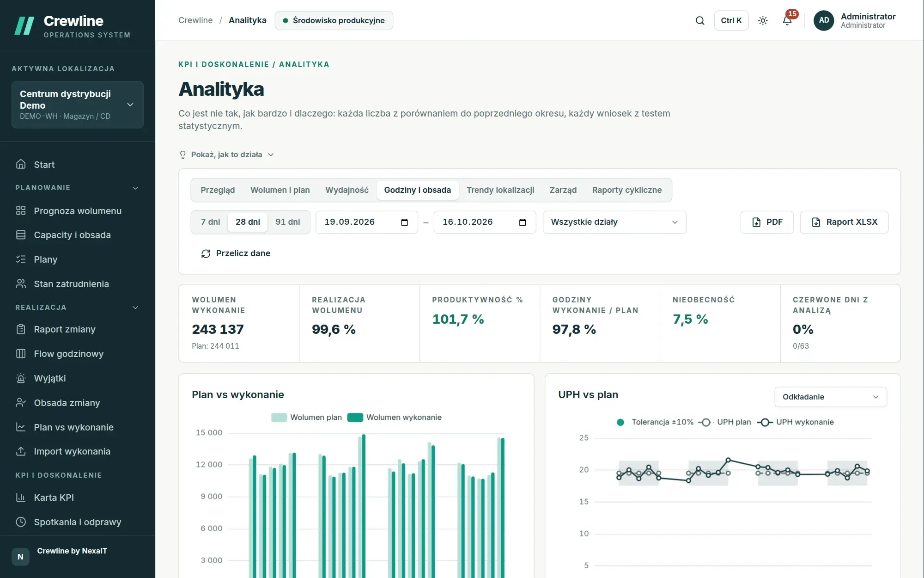Click the Karta KPI bar chart icon
Screen dimensions: 924x578
click(21, 498)
